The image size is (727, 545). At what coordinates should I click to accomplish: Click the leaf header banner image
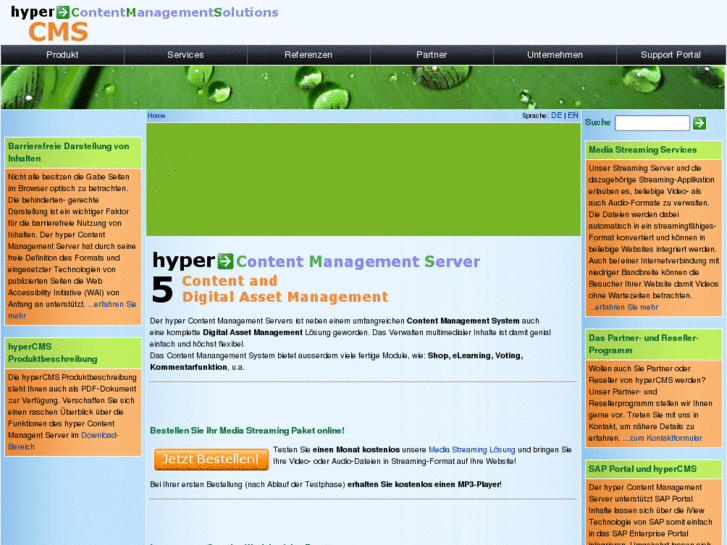[363, 87]
